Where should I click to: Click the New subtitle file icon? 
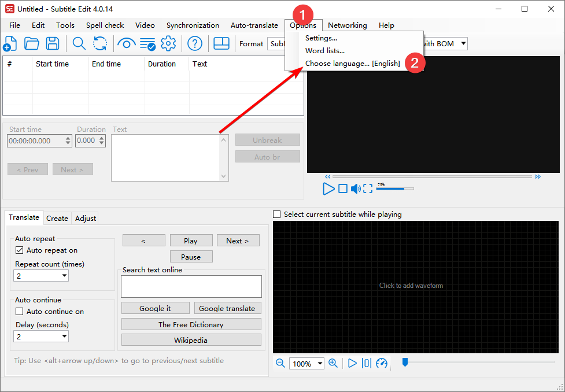(10, 43)
